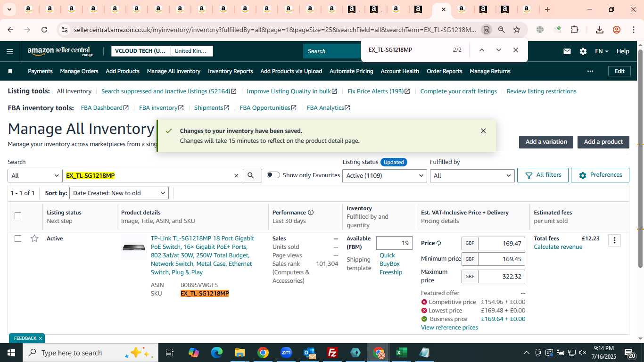The height and width of the screenshot is (362, 644).
Task: Open the Fulfilled by dropdown
Action: (472, 176)
